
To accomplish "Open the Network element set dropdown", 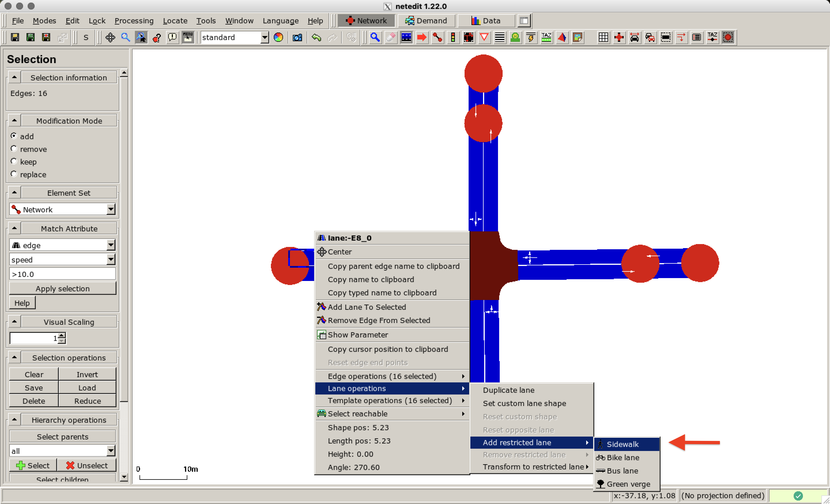I will pos(111,209).
